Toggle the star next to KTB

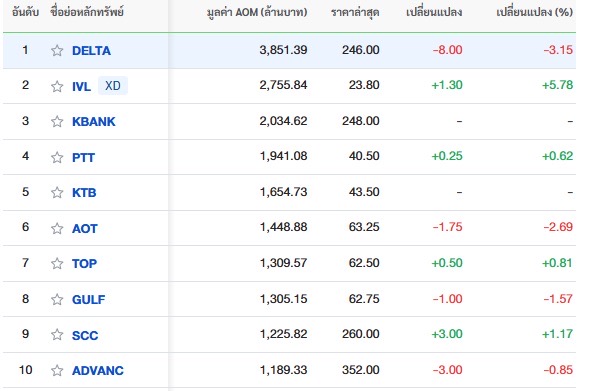point(57,192)
